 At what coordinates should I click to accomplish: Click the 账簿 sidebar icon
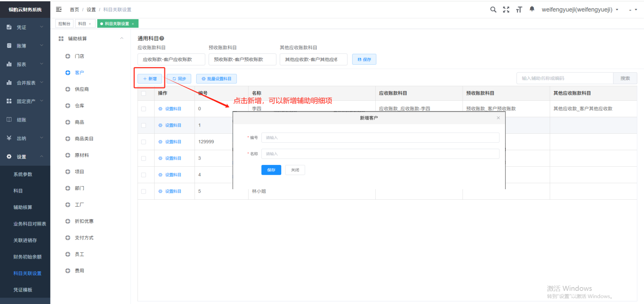pyautogui.click(x=9, y=45)
